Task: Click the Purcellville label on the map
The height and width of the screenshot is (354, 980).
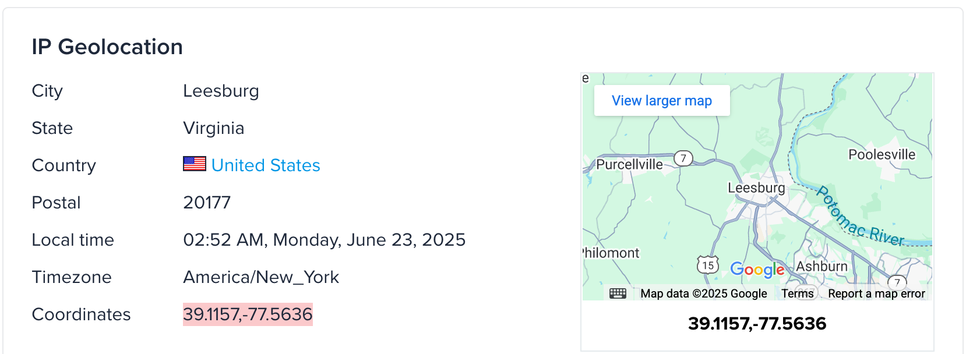Action: click(629, 164)
